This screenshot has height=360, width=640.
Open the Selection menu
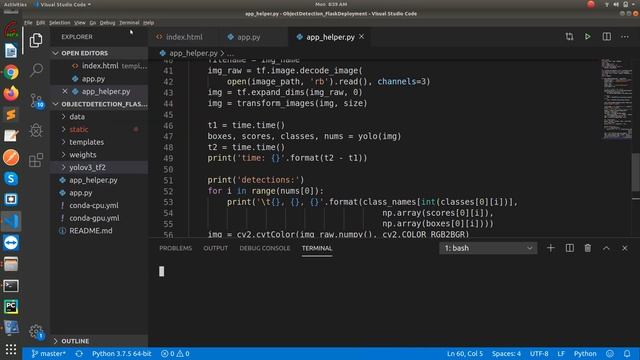coord(60,23)
